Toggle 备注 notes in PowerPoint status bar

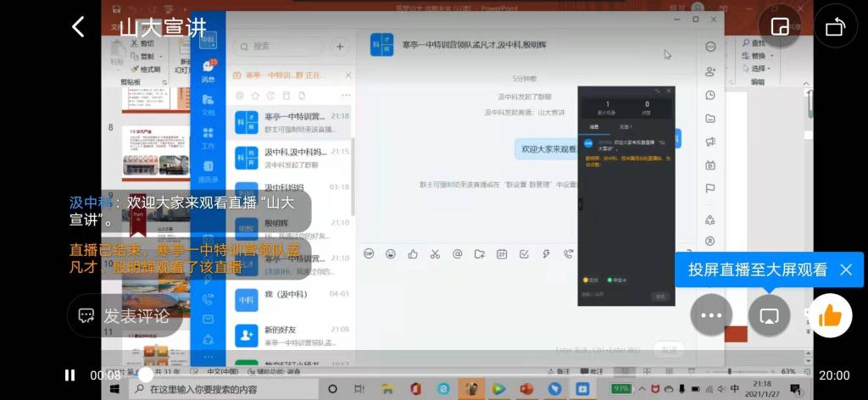pos(559,371)
